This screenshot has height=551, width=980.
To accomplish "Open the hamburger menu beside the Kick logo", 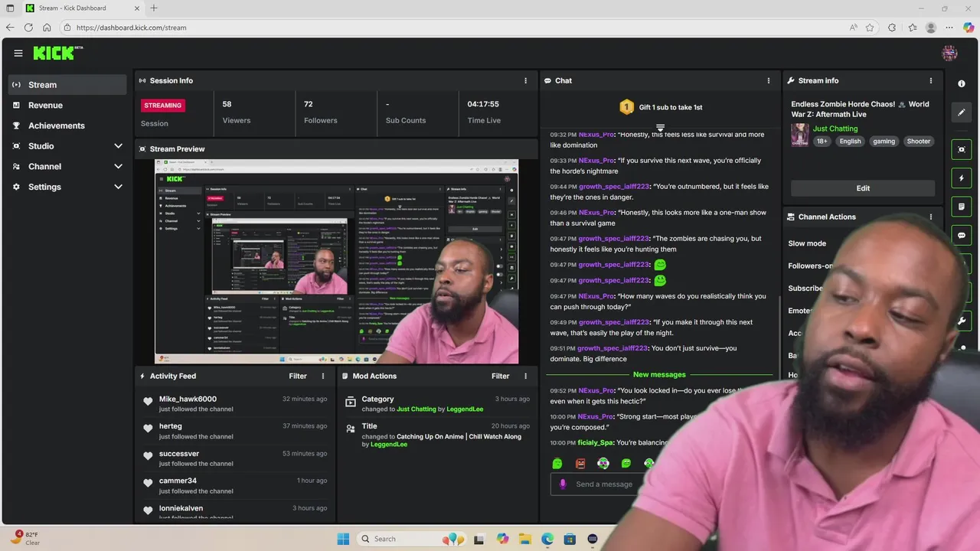I will pos(18,53).
